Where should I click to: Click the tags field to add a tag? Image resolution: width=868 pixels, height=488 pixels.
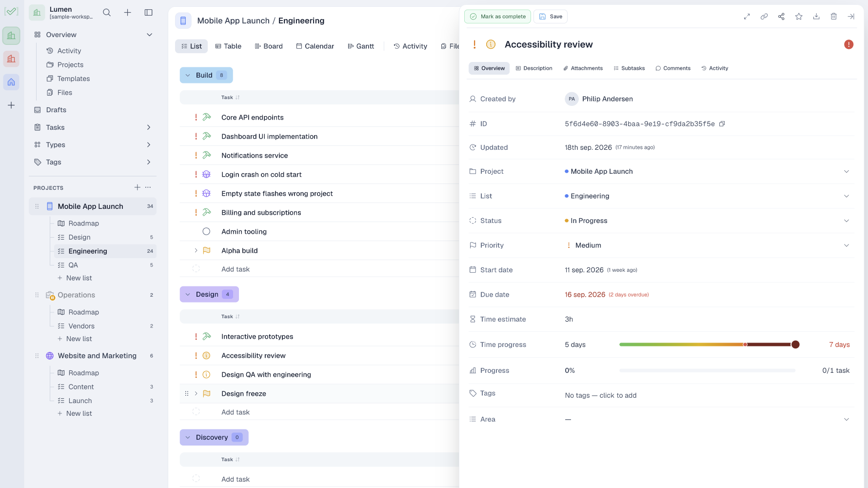601,395
